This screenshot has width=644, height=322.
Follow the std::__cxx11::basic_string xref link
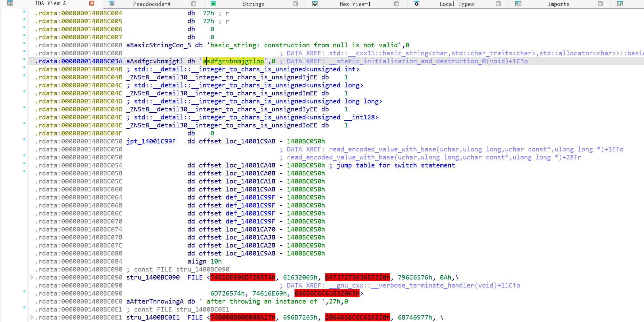pos(486,53)
